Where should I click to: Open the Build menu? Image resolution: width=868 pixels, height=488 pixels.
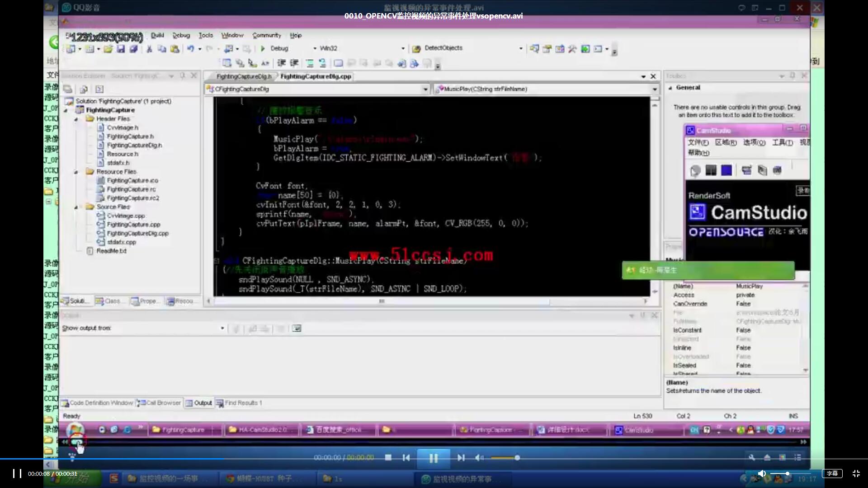(x=157, y=35)
